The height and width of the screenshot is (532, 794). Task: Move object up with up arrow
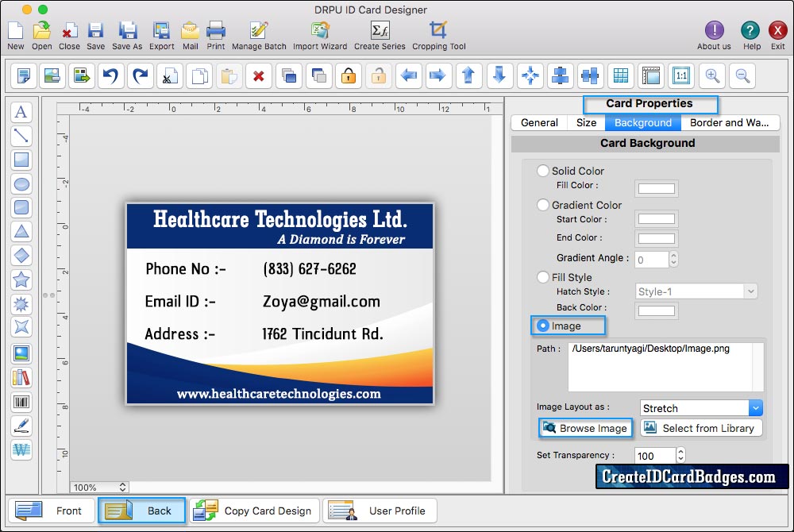(x=469, y=76)
